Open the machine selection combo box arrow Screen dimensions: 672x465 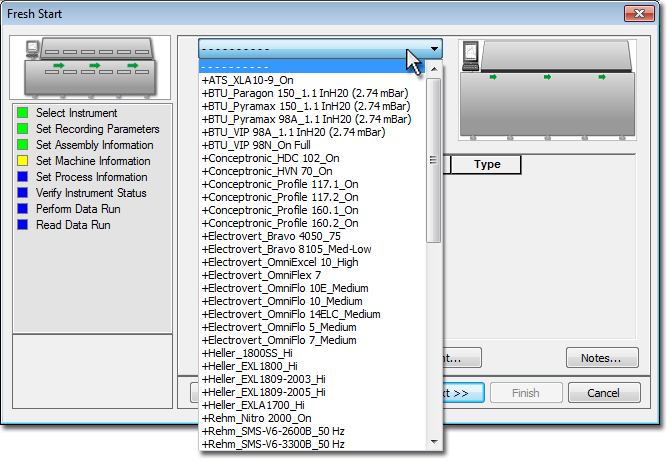434,49
